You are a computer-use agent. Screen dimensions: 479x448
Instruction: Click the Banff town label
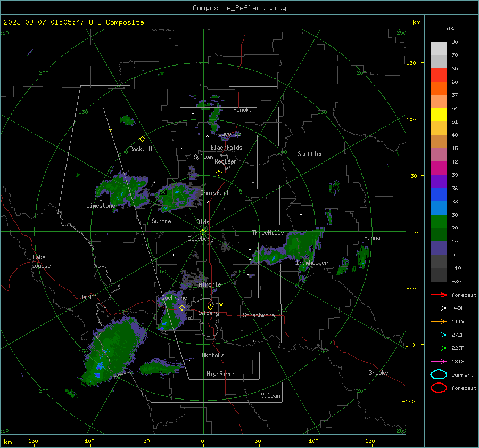pyautogui.click(x=88, y=297)
